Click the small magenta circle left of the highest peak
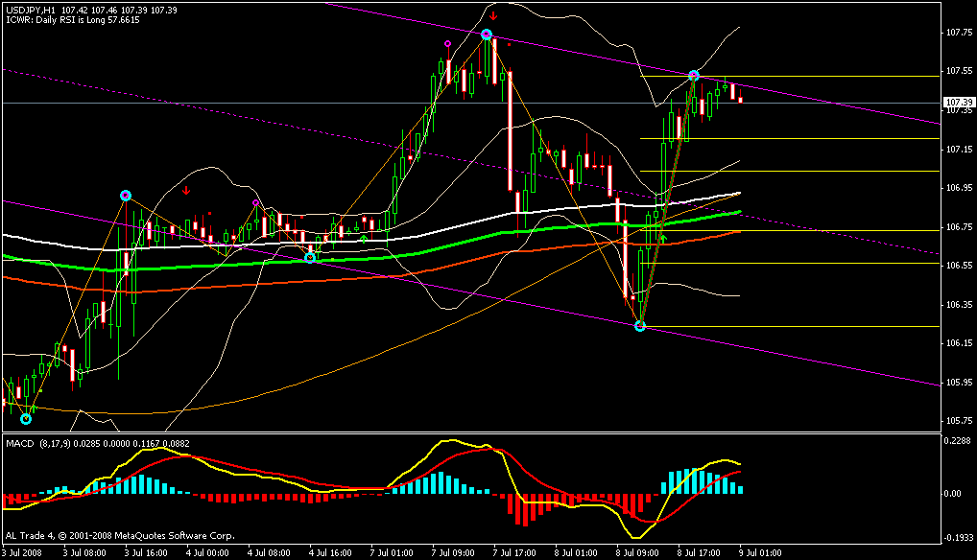This screenshot has width=977, height=560. click(447, 43)
